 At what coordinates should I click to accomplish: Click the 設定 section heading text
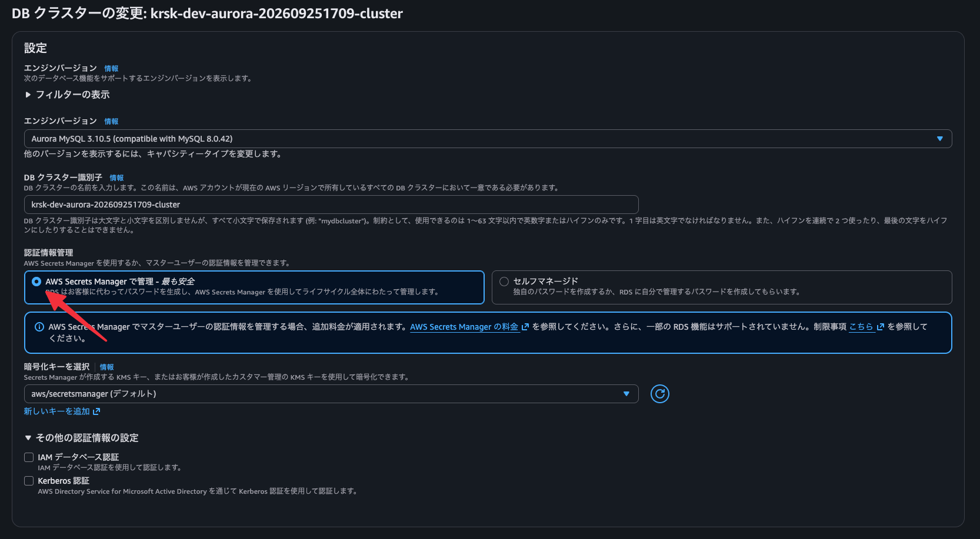(35, 48)
